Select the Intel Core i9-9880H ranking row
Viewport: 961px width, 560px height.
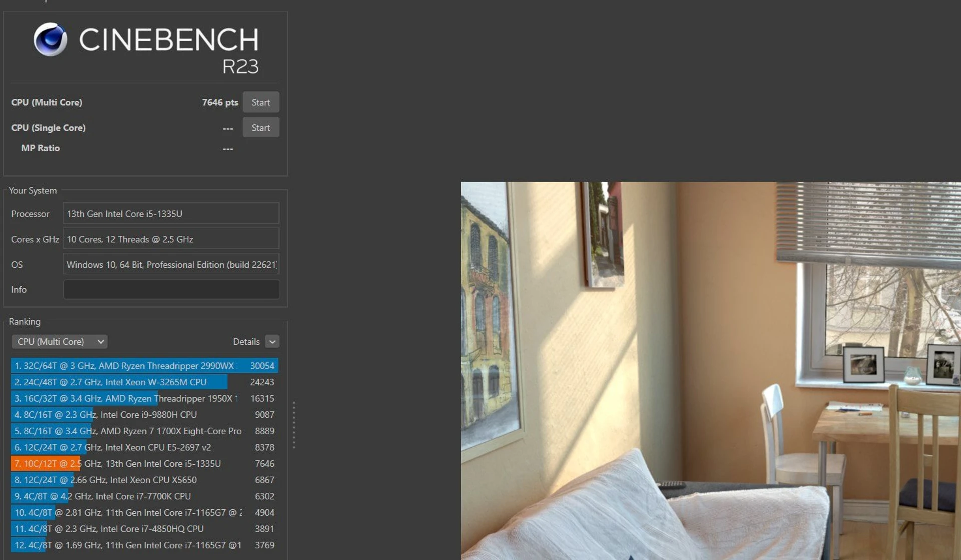pyautogui.click(x=144, y=415)
